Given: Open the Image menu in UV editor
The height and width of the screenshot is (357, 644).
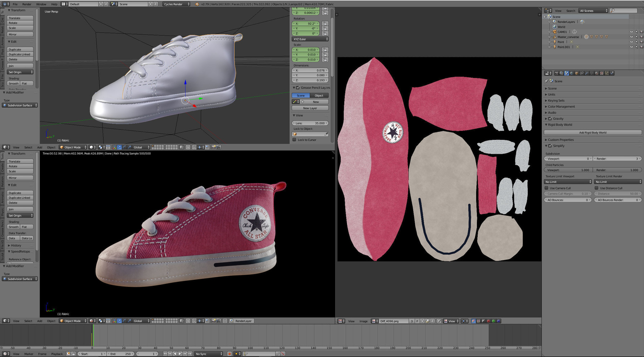Looking at the screenshot, I should 363,321.
